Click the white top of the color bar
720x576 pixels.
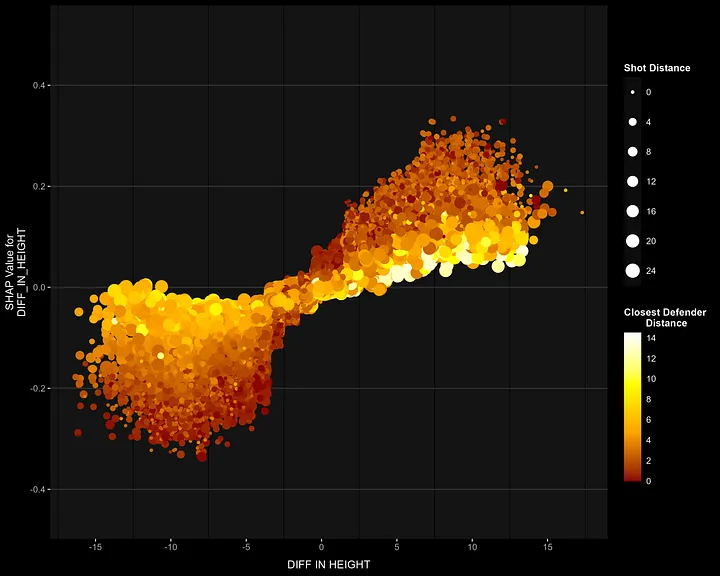pos(632,337)
